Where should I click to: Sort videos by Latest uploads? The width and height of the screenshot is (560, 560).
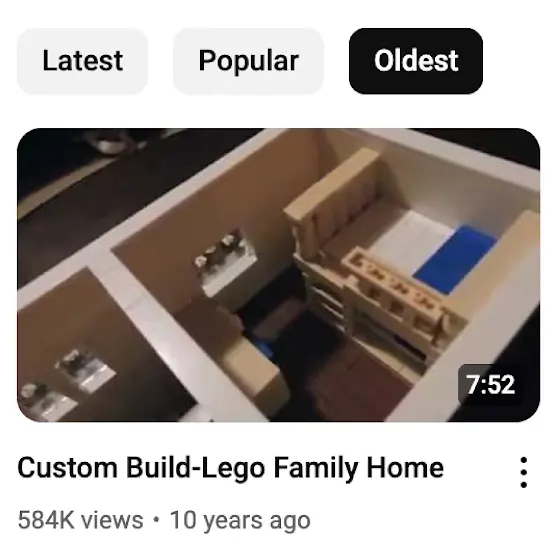(x=82, y=61)
